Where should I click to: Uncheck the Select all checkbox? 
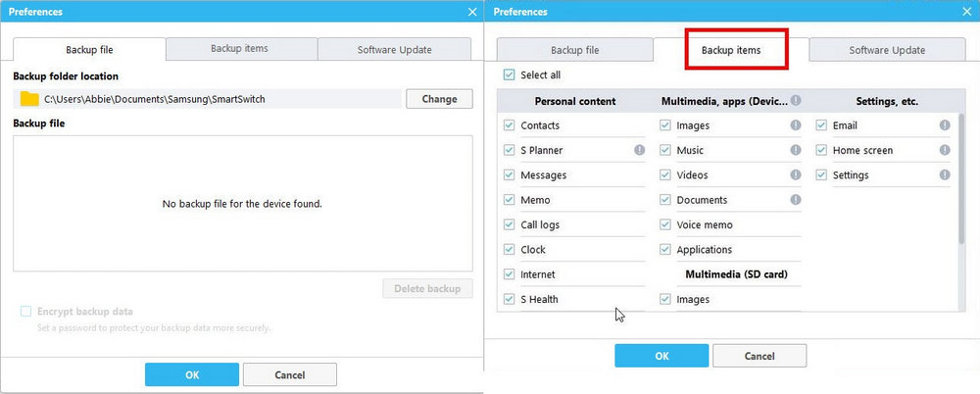pos(509,74)
